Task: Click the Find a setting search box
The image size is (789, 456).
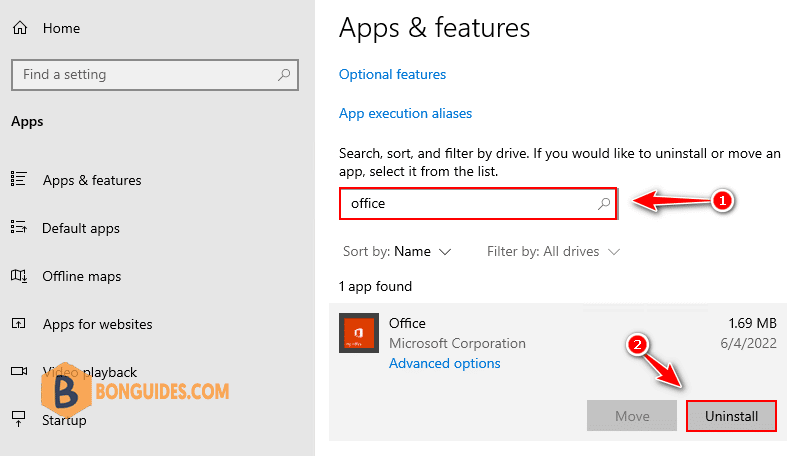Action: click(x=155, y=75)
